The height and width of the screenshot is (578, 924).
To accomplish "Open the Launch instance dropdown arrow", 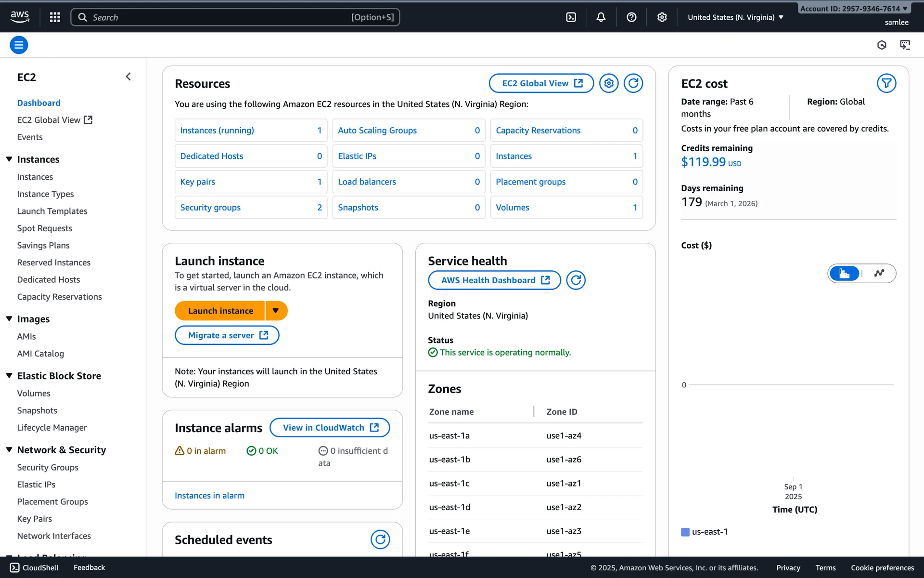I will 276,311.
